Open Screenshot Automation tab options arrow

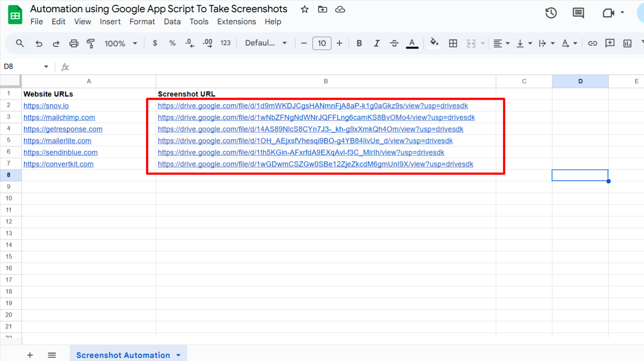178,355
